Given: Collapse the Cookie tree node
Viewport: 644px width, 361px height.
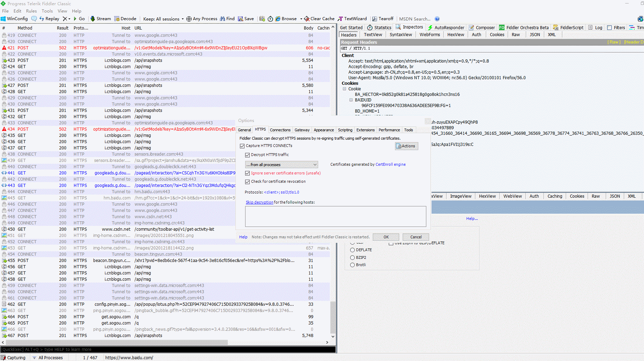Looking at the screenshot, I should coord(345,89).
